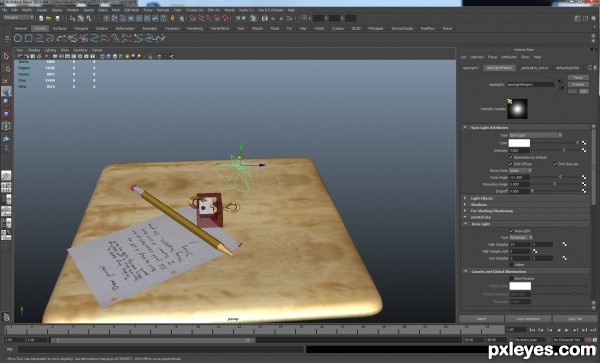The image size is (600, 363).
Task: Click the Cone Angle slider track
Action: 556,177
